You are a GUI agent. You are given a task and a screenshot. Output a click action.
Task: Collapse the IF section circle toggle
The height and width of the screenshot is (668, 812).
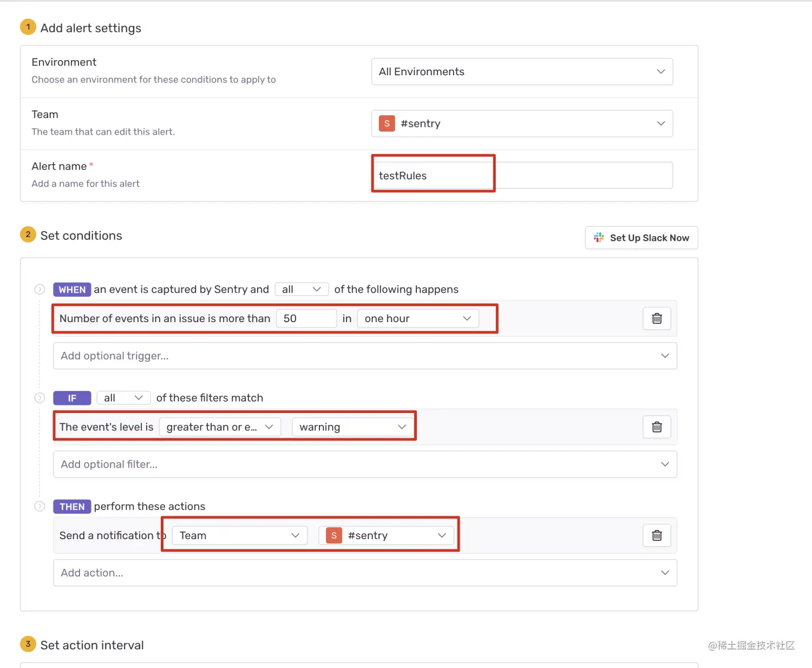pyautogui.click(x=40, y=398)
